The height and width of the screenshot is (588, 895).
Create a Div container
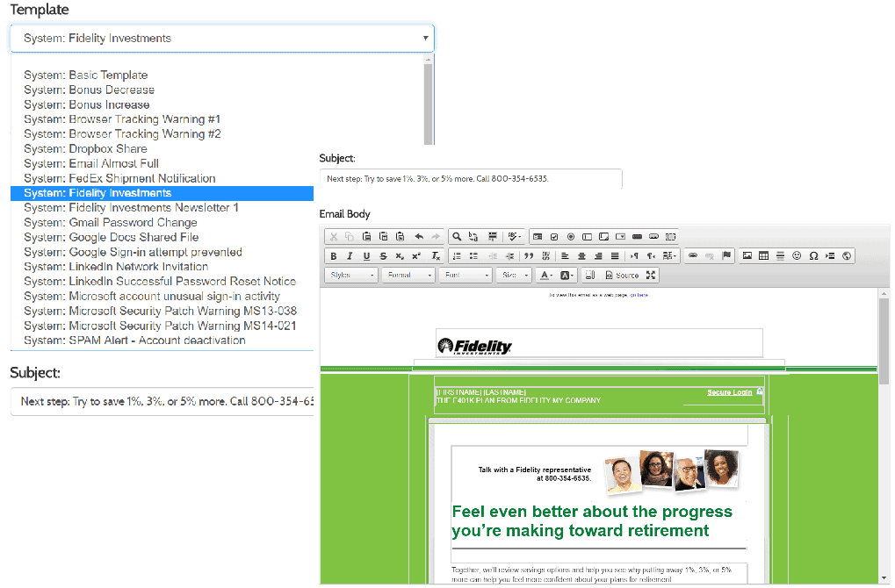click(545, 256)
